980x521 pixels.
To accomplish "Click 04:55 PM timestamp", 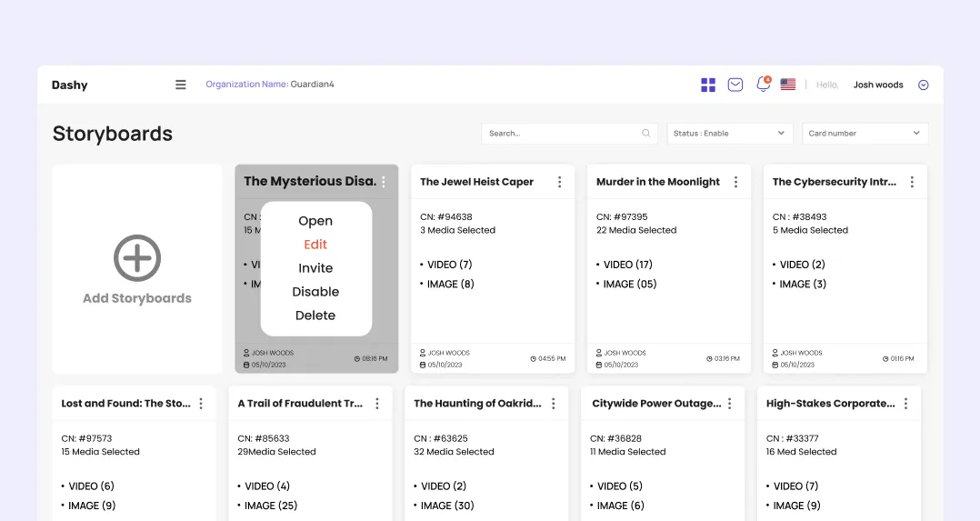I will coord(548,359).
